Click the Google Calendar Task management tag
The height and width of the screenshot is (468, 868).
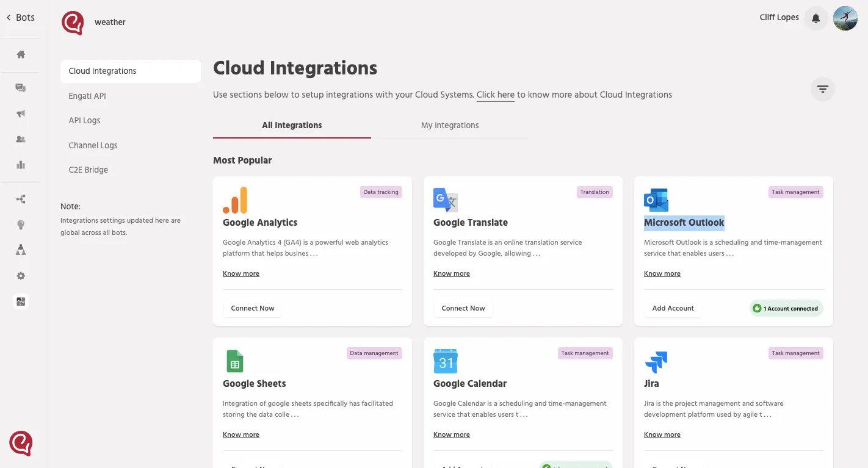[x=585, y=353]
